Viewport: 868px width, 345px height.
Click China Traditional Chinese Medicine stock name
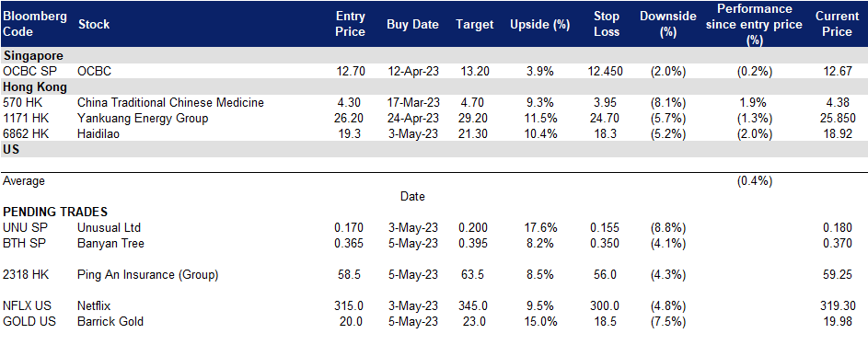[170, 102]
